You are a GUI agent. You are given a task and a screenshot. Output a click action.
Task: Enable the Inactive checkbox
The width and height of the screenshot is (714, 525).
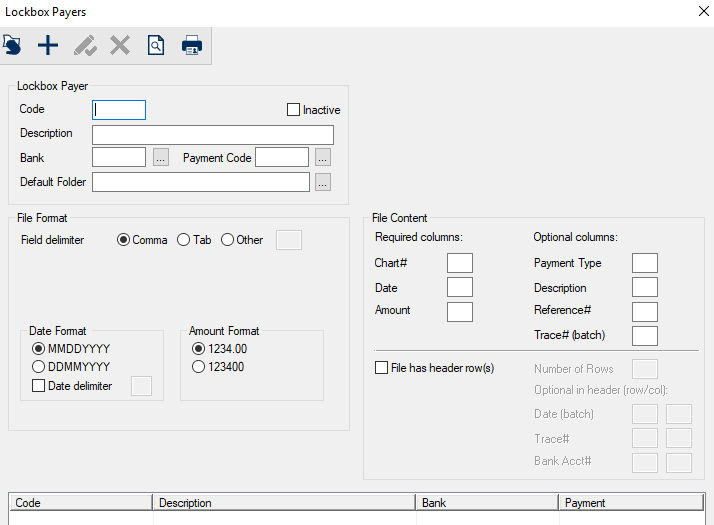[x=294, y=110]
